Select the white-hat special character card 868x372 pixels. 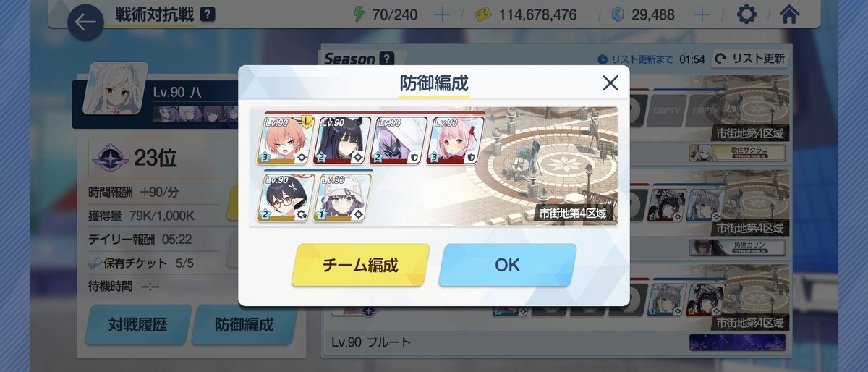coord(341,197)
